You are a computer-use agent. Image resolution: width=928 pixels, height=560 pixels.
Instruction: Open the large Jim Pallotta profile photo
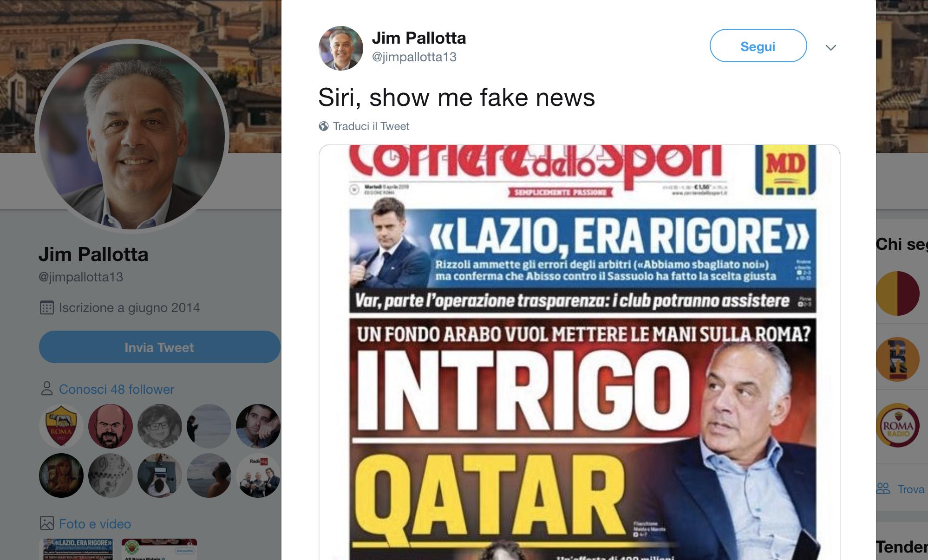(131, 135)
